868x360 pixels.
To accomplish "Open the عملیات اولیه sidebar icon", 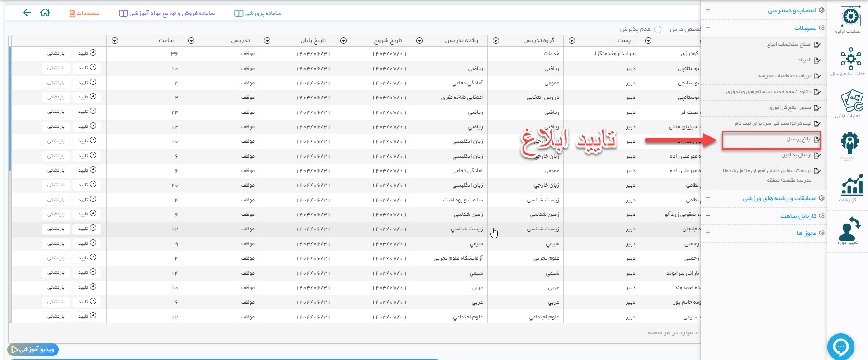I will pyautogui.click(x=850, y=19).
